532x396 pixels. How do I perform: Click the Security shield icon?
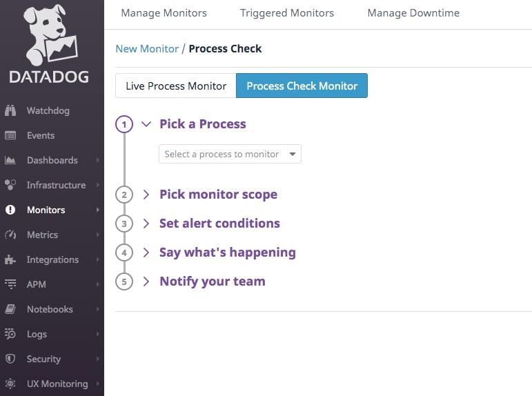pos(10,359)
